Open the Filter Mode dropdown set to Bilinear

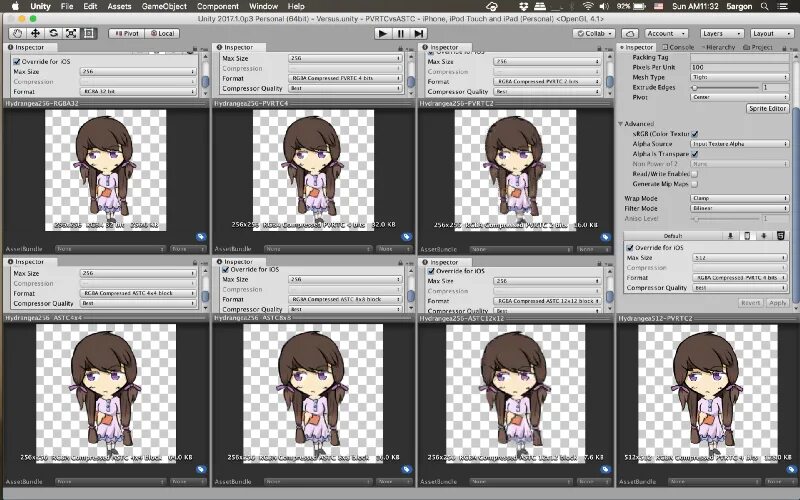(740, 208)
